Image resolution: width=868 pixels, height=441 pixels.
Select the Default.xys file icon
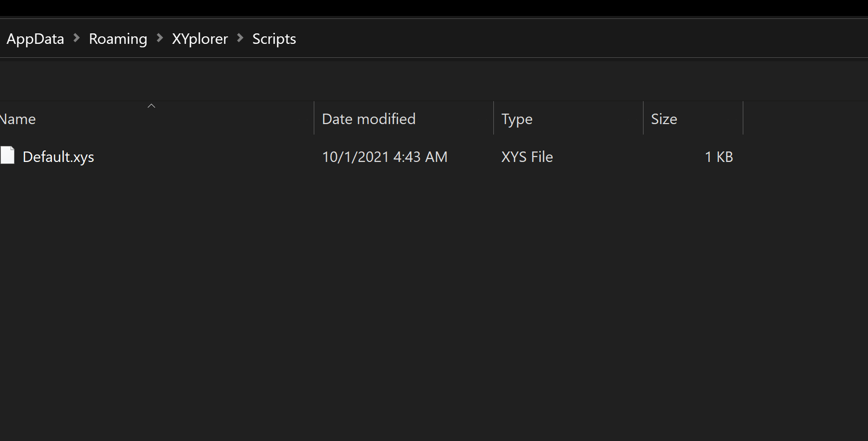[7, 155]
